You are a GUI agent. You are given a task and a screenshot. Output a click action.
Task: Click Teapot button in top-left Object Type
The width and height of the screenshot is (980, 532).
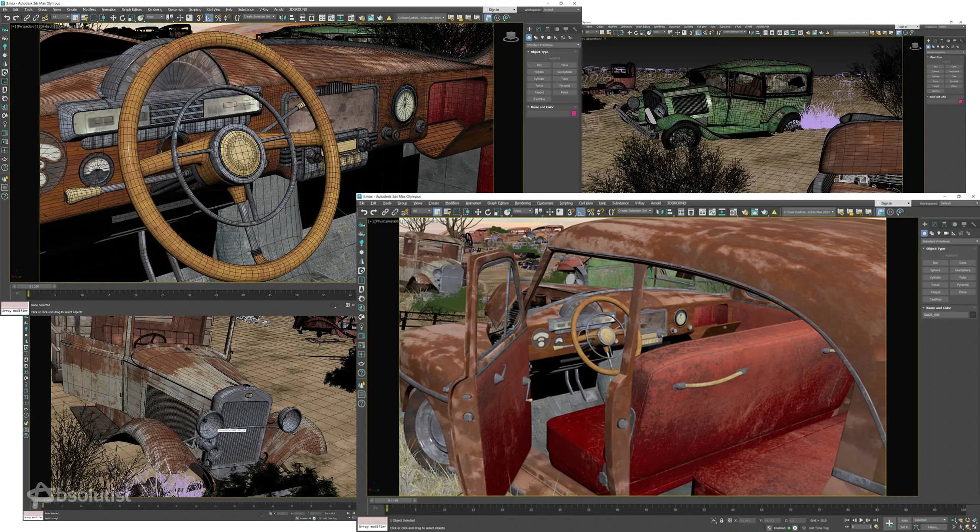pyautogui.click(x=539, y=93)
